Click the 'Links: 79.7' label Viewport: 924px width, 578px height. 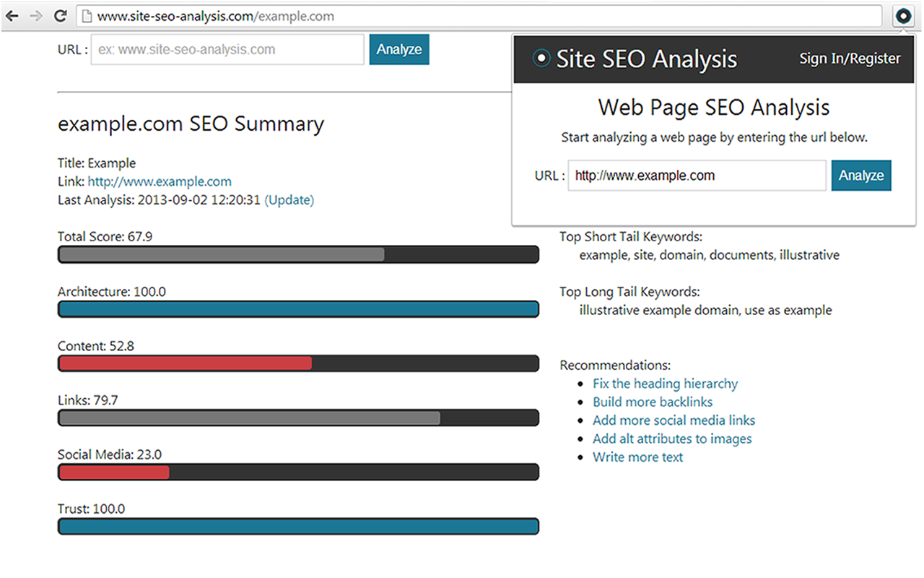point(87,400)
